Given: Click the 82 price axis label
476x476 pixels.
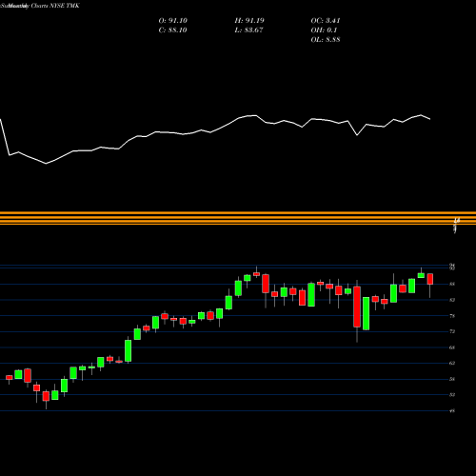Looking at the screenshot, I should click(452, 300).
